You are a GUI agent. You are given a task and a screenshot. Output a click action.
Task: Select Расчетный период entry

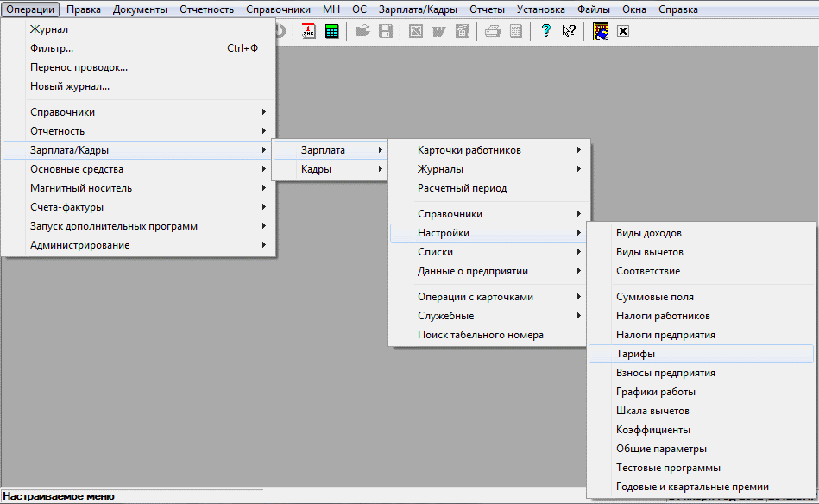(488, 188)
